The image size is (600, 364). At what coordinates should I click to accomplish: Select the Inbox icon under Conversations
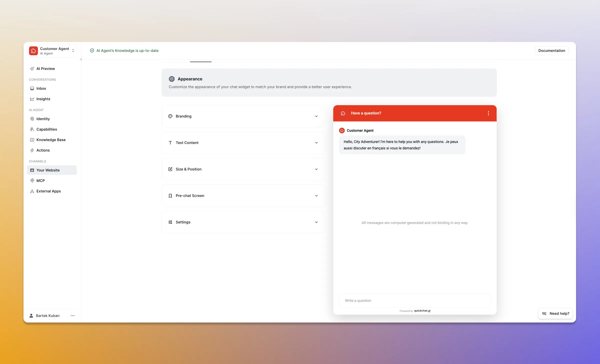coord(32,88)
